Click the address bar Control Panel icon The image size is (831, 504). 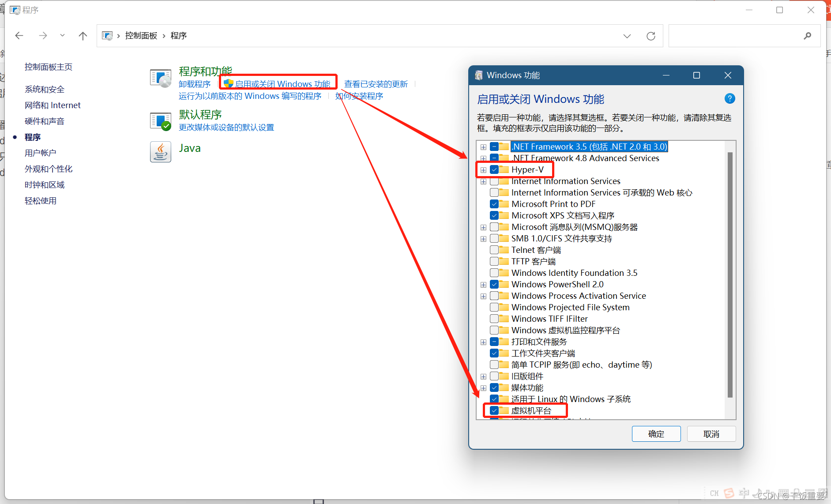click(107, 36)
